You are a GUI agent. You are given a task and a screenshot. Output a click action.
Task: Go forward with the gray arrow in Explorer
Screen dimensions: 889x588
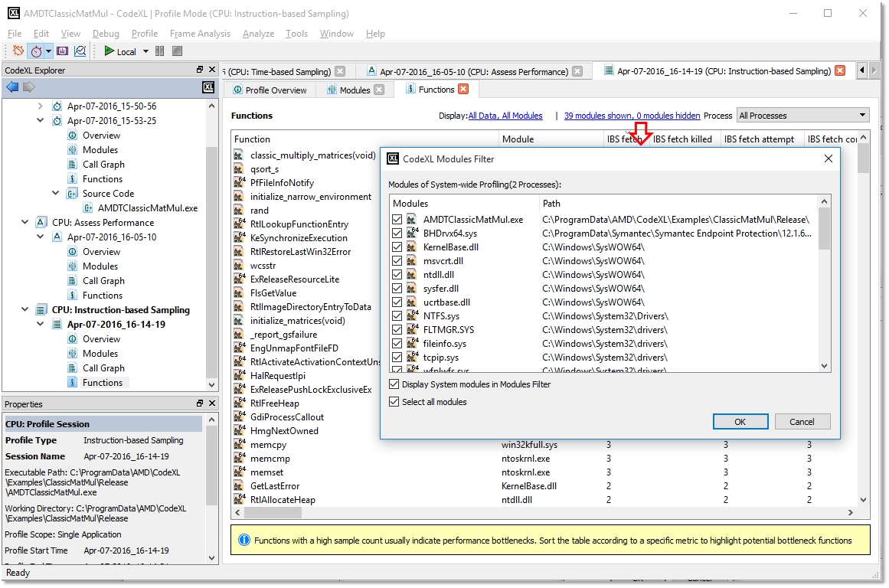[x=29, y=87]
